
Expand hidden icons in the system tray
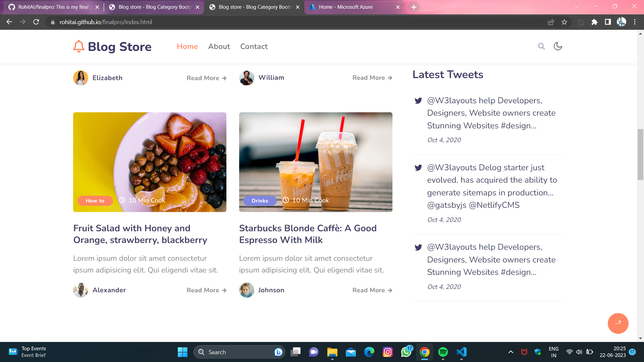(511, 352)
